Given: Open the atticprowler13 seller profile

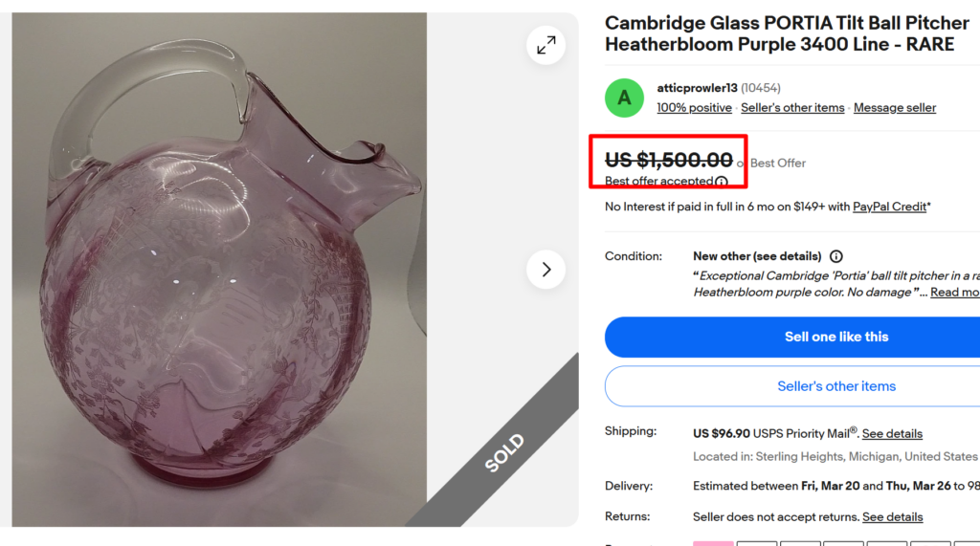Looking at the screenshot, I should (697, 88).
